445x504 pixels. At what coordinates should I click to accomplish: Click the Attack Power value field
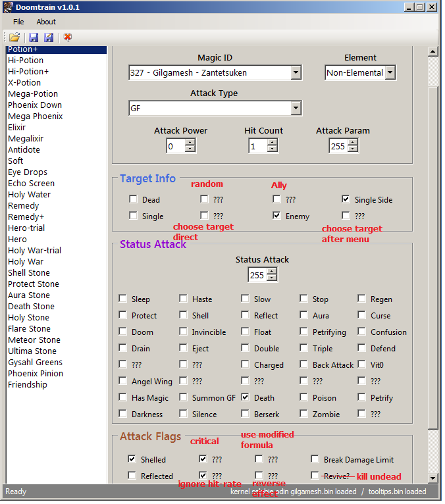tap(176, 146)
